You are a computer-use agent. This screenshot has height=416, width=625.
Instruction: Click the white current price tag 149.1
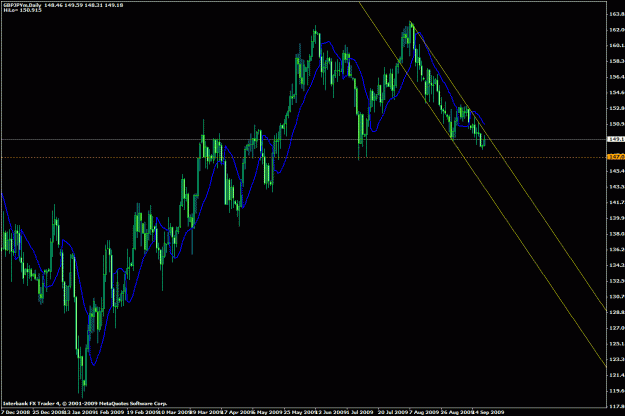click(616, 139)
